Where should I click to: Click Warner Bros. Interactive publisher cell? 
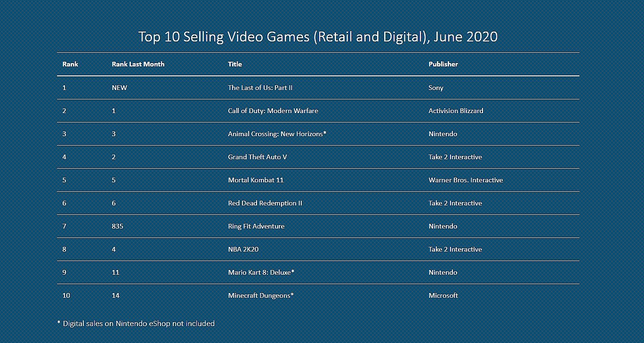pyautogui.click(x=466, y=180)
